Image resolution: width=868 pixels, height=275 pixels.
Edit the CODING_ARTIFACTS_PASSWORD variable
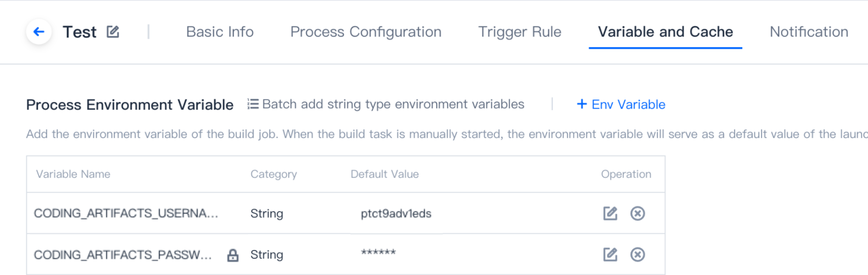coord(610,255)
